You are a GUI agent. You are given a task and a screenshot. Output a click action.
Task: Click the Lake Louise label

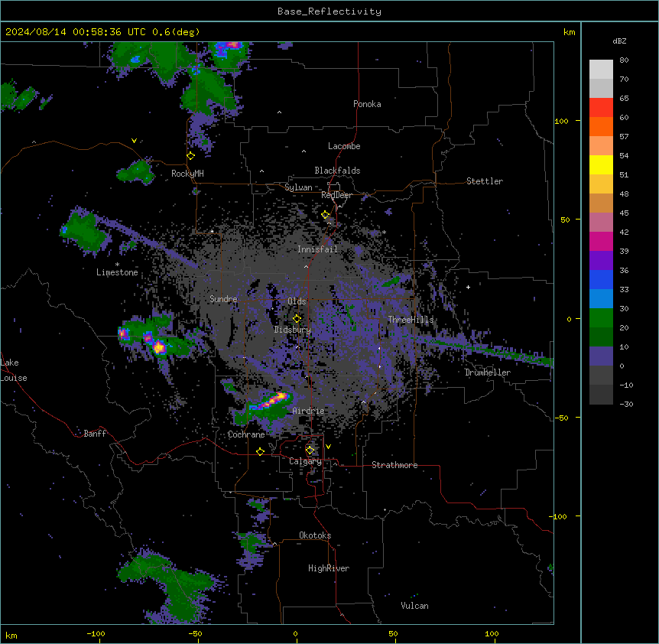(x=13, y=370)
